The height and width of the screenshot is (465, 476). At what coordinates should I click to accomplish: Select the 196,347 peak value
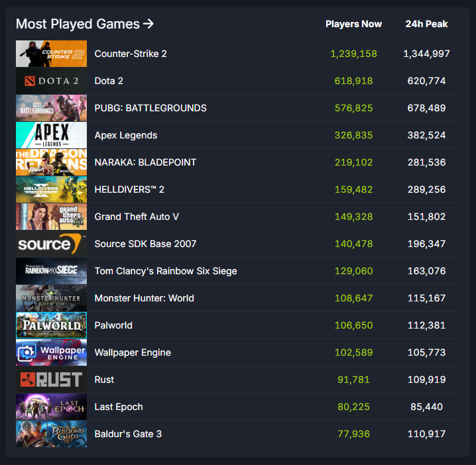(426, 244)
